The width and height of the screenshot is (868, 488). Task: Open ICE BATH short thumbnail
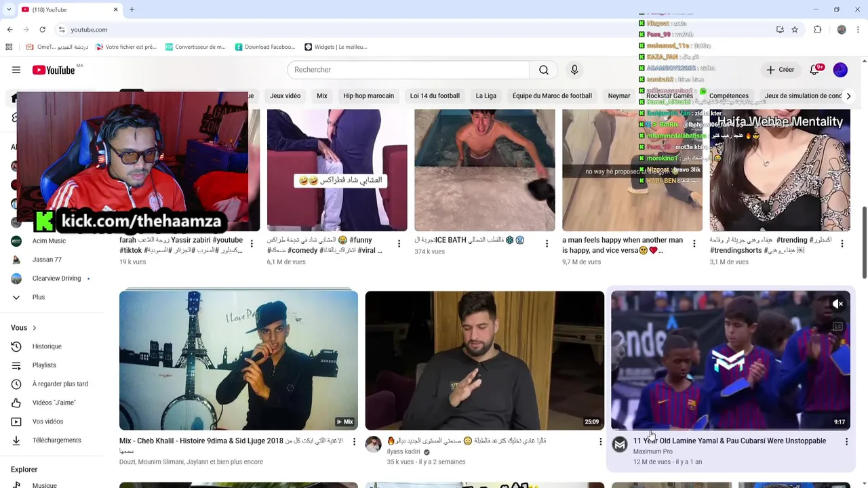coord(485,170)
